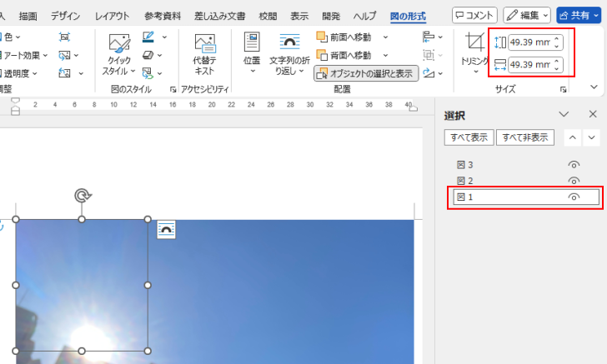Screen dimensions: 607x364
Task: Click Hide All (すべて非表示) button
Action: click(525, 137)
